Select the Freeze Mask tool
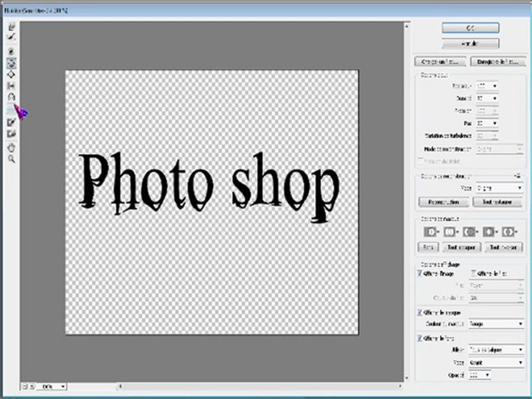 coord(12,122)
